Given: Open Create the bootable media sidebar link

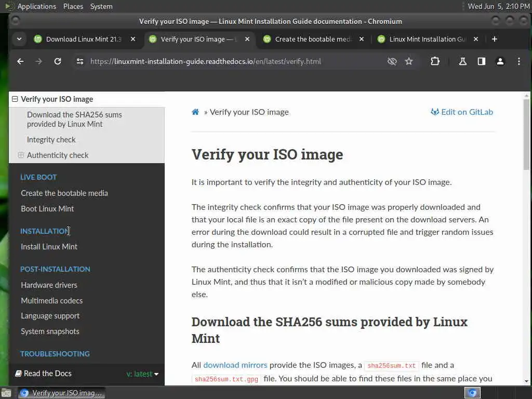Looking at the screenshot, I should [64, 193].
